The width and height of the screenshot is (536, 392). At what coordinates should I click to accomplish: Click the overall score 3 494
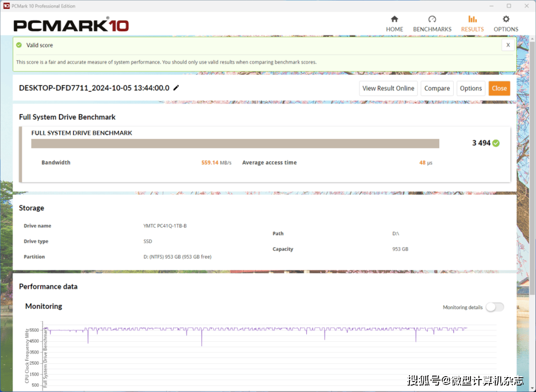[481, 143]
